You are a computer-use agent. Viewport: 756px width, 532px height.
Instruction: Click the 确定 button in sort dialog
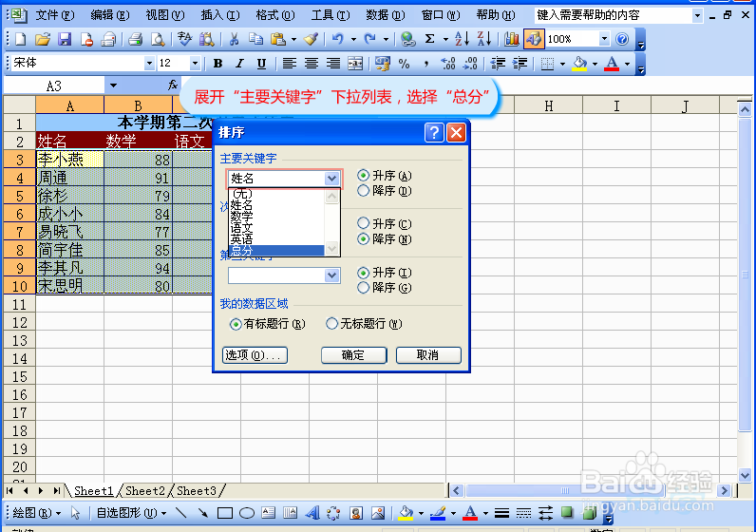click(353, 355)
